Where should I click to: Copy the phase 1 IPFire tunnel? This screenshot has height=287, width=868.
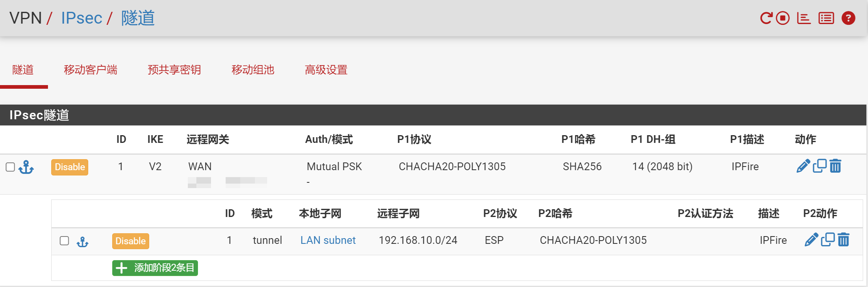[820, 166]
